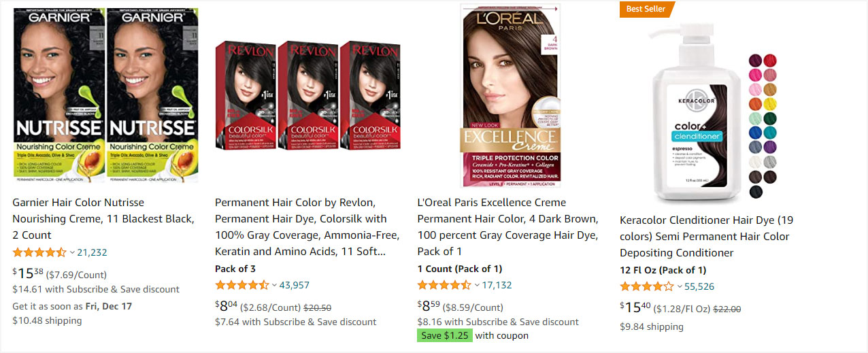Open Permanent Hair Color by Revlon title

pyautogui.click(x=307, y=226)
